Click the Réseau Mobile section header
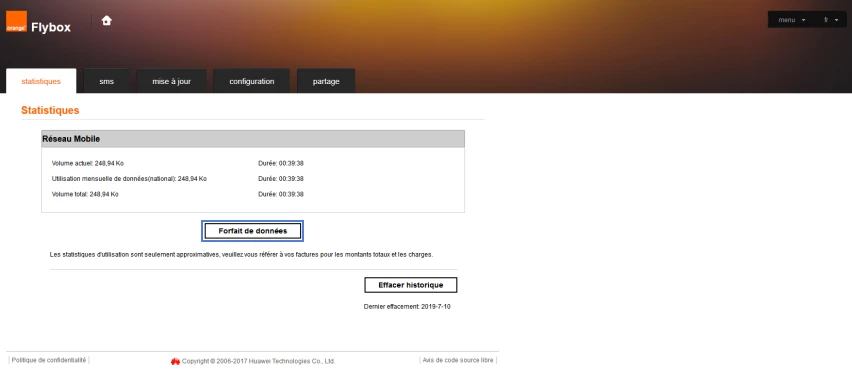Image resolution: width=852 pixels, height=370 pixels. pos(253,139)
